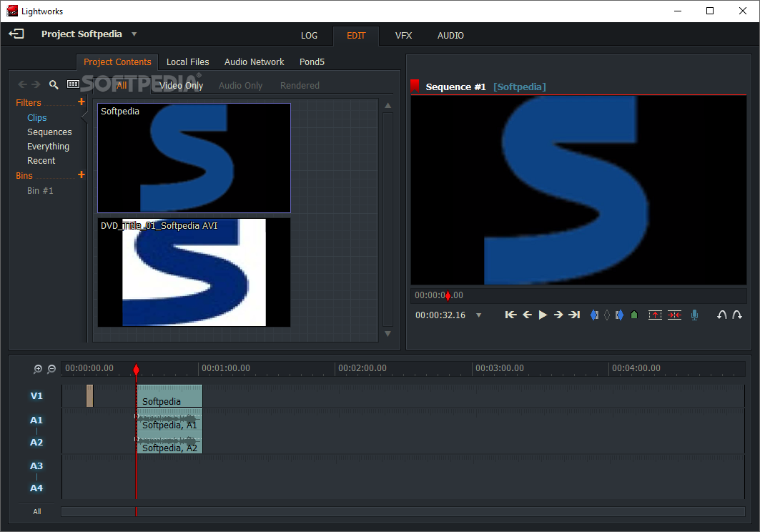The height and width of the screenshot is (532, 760).
Task: Step back one frame
Action: [x=528, y=315]
